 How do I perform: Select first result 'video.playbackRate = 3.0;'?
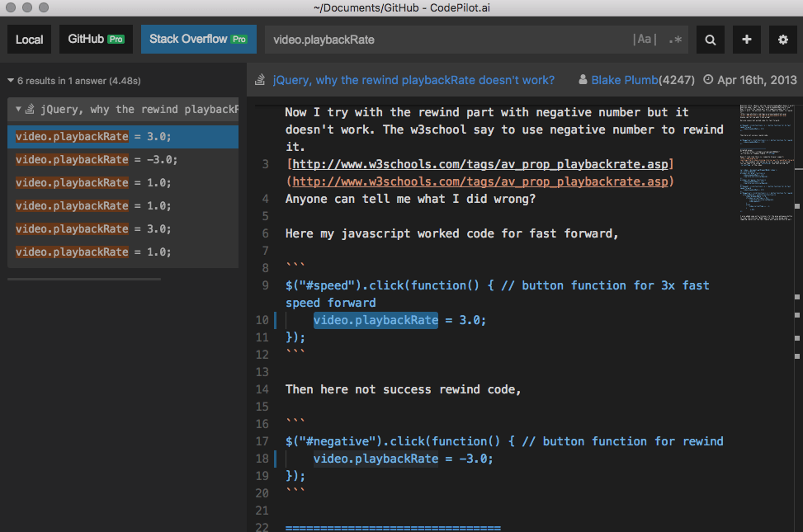(123, 137)
